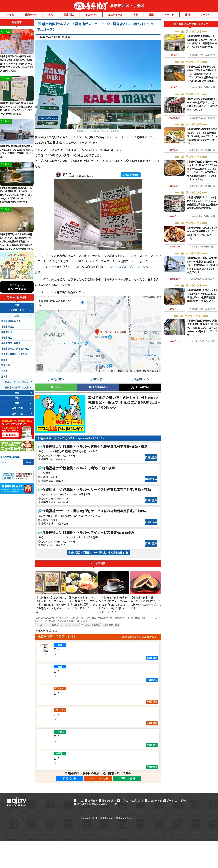Open the 話題 nav tab
This screenshot has height=868, width=218.
(x=151, y=14)
